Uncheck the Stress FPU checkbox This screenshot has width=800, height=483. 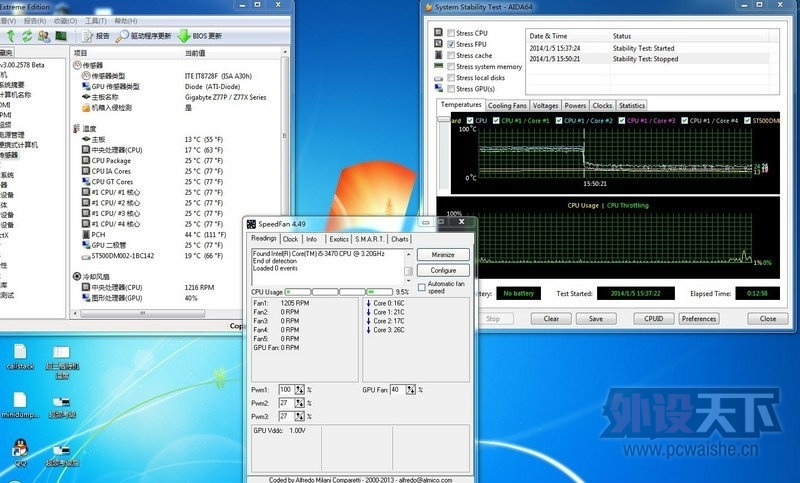coord(451,44)
